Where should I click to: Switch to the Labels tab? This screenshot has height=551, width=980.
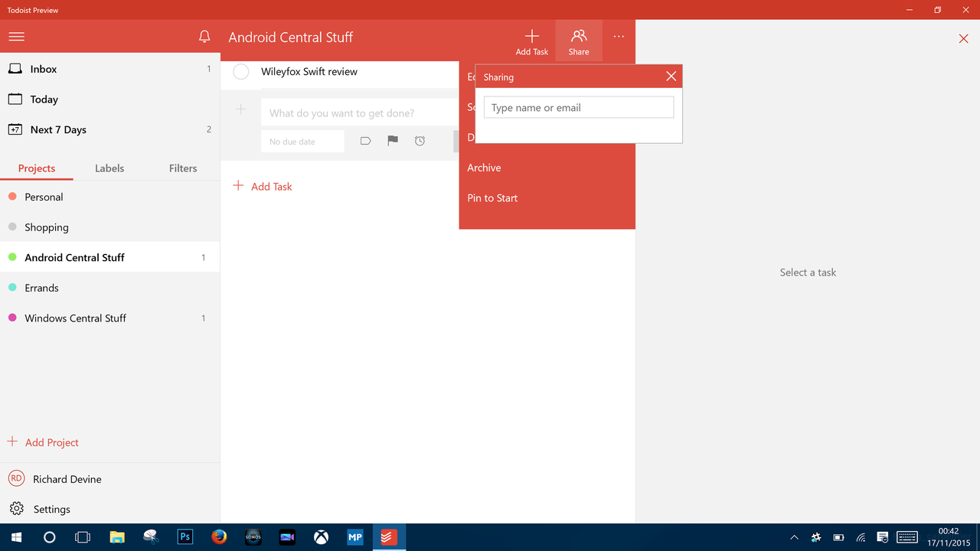[109, 168]
